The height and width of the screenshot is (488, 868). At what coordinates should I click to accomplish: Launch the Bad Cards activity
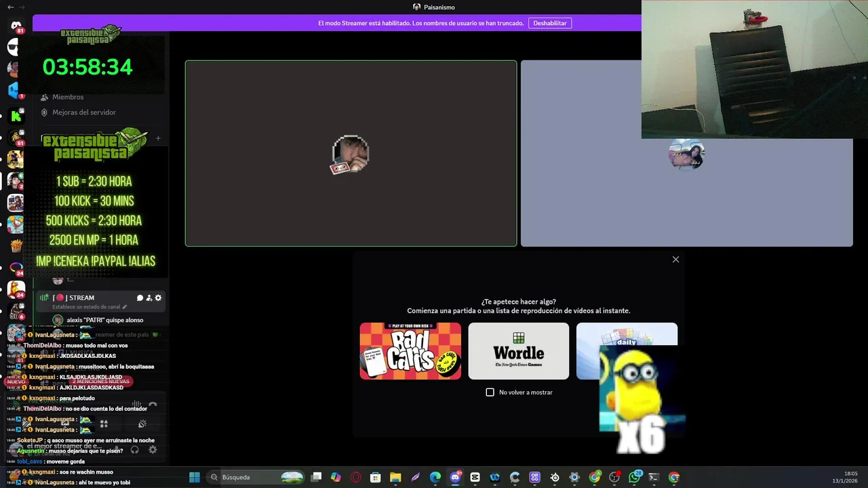(x=410, y=351)
